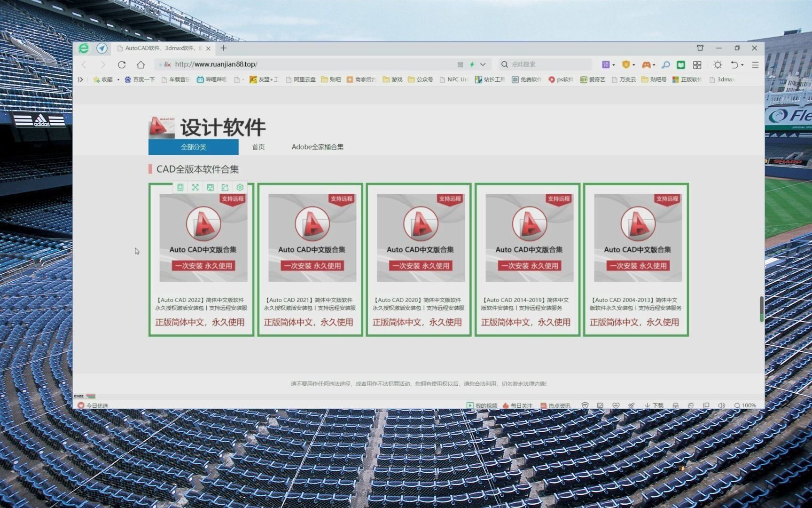Open the purple translate extension icon

[606, 64]
